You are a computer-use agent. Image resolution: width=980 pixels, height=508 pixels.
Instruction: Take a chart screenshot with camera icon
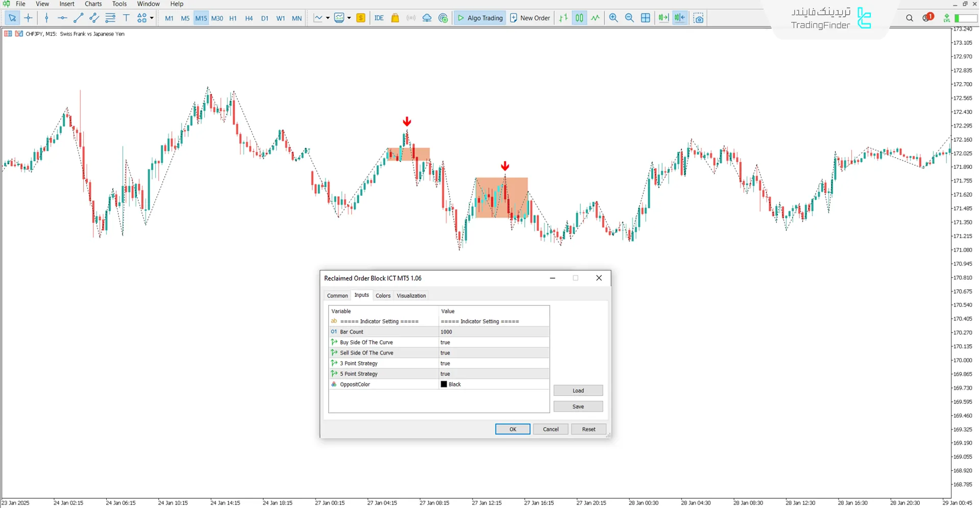[x=699, y=18]
